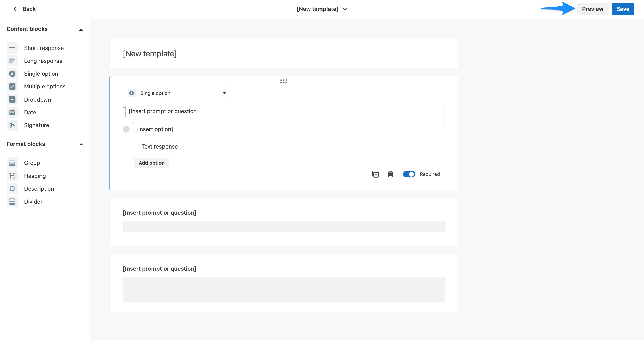644x340 pixels.
Task: Add a Dropdown block
Action: pos(37,100)
